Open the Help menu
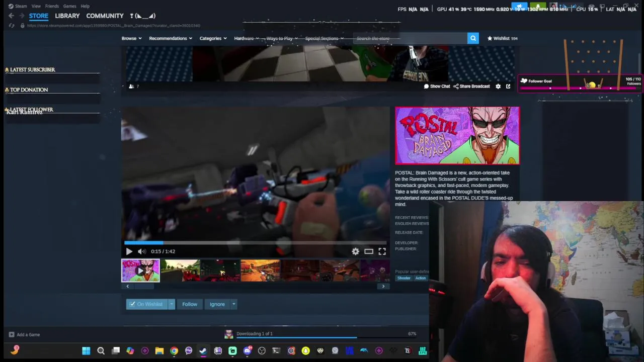 click(85, 6)
